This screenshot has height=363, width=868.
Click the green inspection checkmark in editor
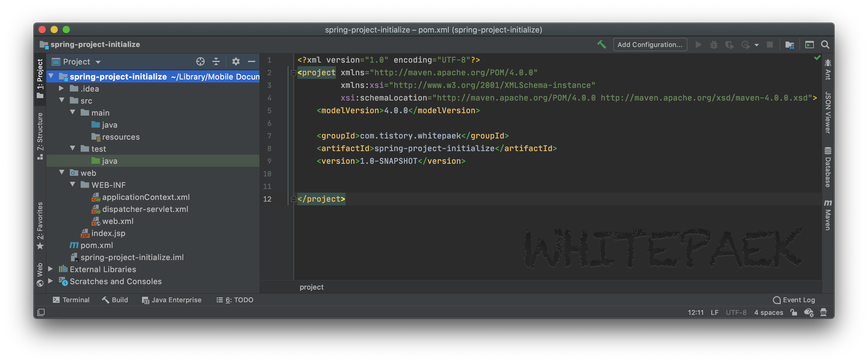pyautogui.click(x=817, y=58)
